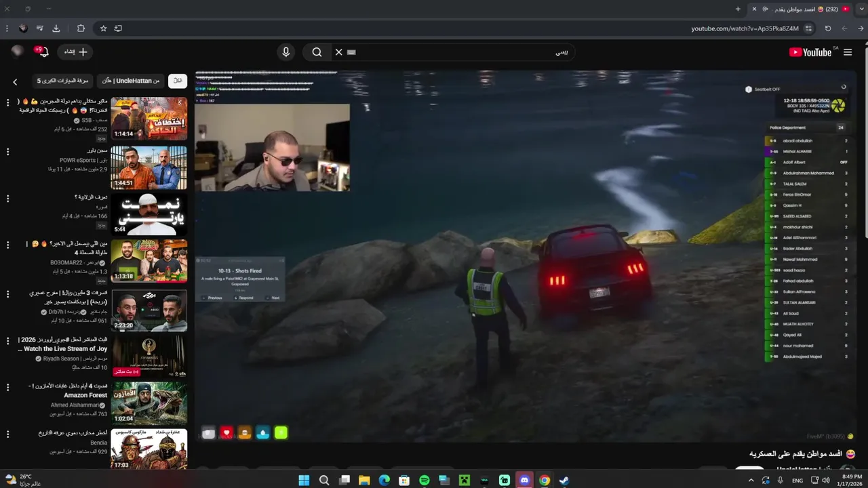The image size is (868, 488).
Task: Open the YouTube guide hamburger menu
Action: click(848, 52)
